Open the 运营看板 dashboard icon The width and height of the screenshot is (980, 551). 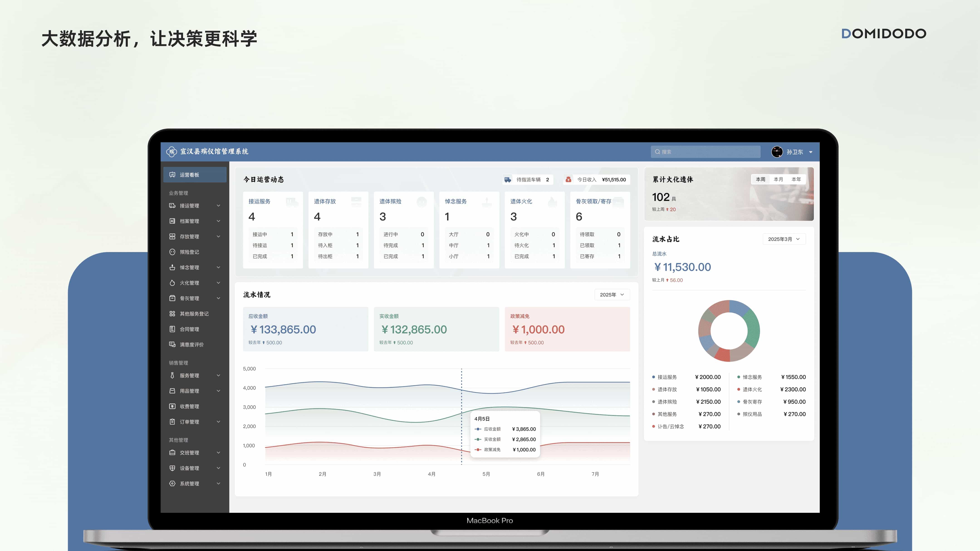[172, 175]
